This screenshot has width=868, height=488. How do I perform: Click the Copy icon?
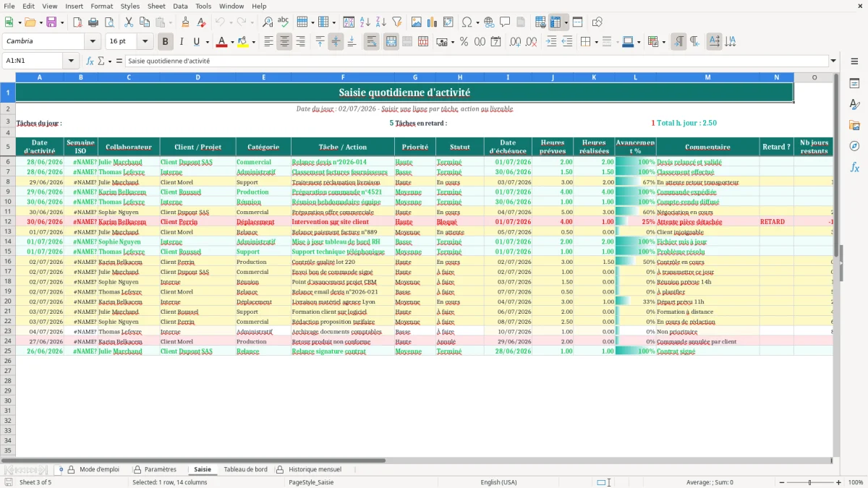[144, 22]
